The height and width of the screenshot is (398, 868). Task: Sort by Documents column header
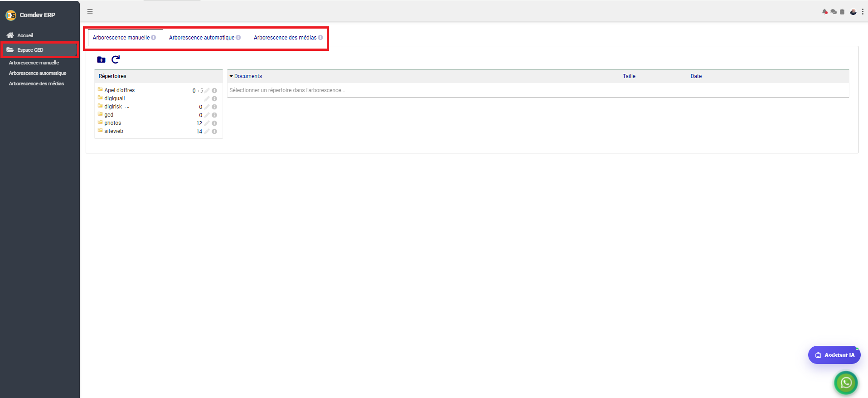[x=248, y=76]
